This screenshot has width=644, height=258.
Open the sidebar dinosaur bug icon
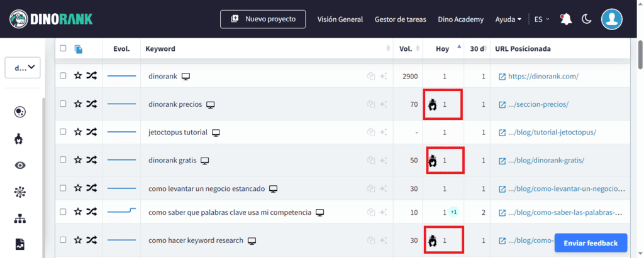point(19,139)
